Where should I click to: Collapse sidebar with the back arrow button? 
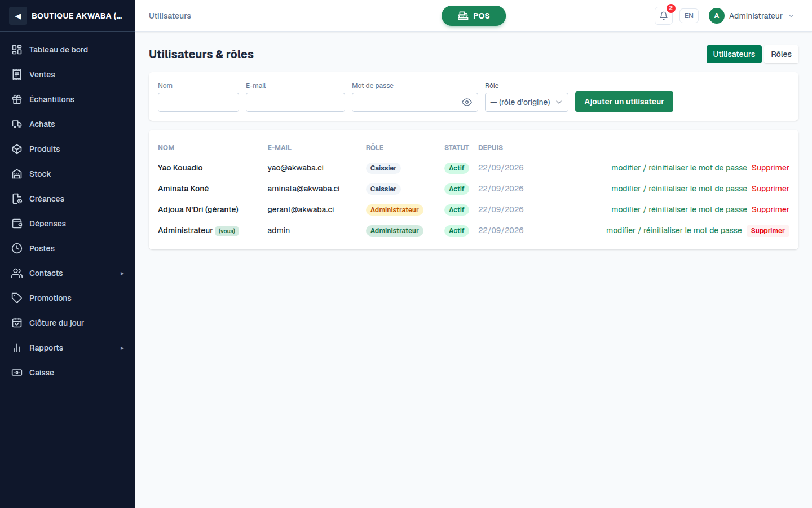point(18,16)
